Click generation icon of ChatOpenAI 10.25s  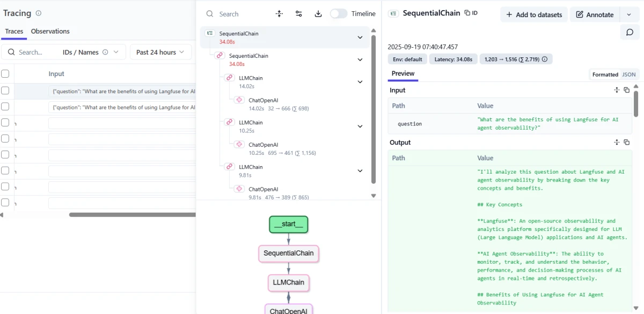[239, 145]
